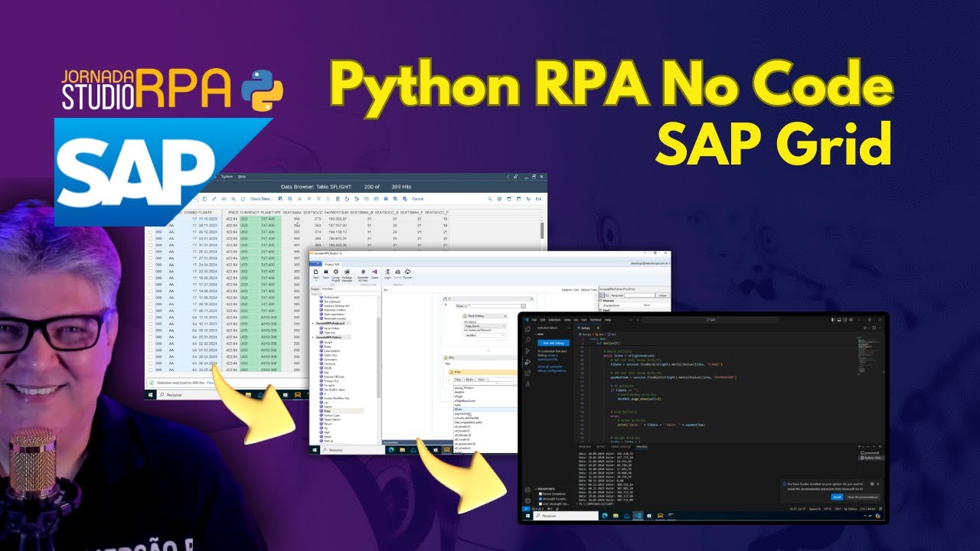
Task: Open VS Code Terminal menu
Action: pos(595,320)
